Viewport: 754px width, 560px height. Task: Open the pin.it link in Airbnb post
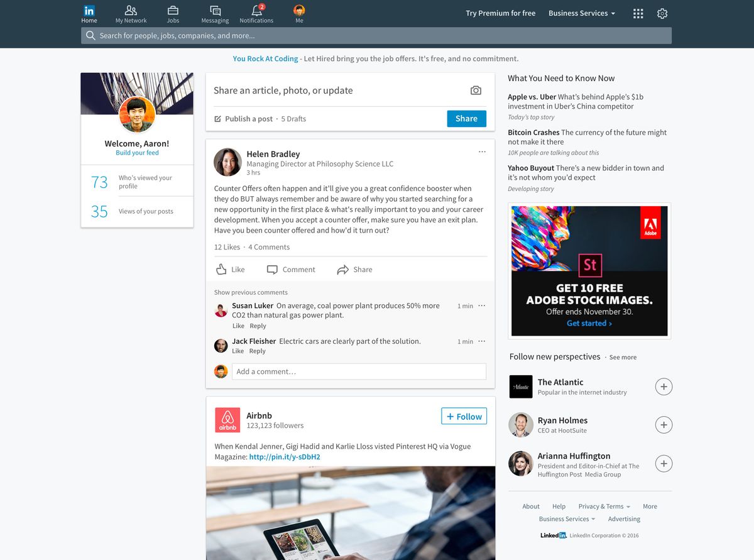(285, 457)
